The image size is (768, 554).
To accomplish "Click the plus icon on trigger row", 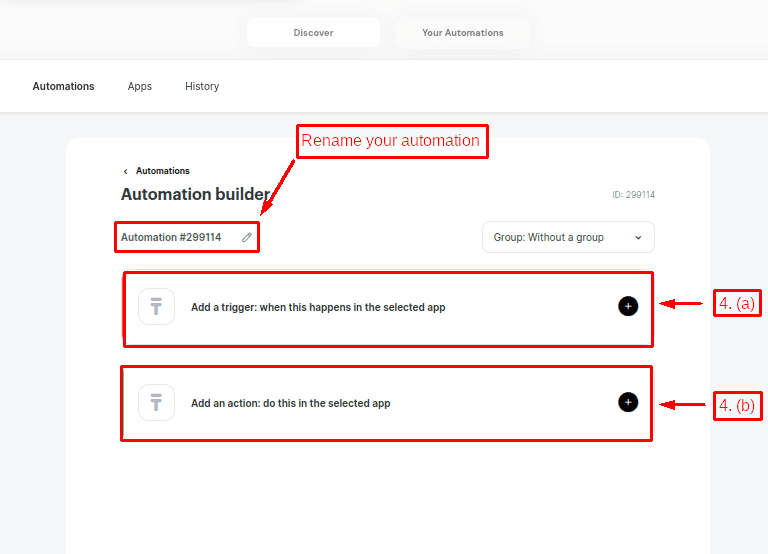I will [x=627, y=306].
